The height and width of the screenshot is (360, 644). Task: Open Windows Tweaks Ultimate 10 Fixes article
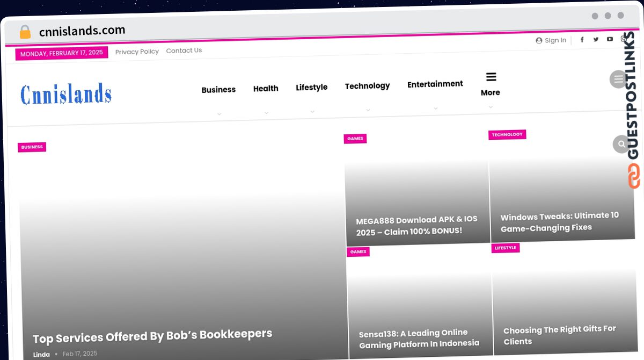pos(560,221)
